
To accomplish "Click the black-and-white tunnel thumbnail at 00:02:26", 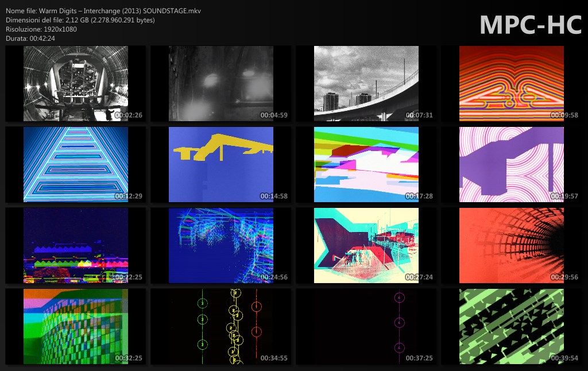I will click(75, 84).
